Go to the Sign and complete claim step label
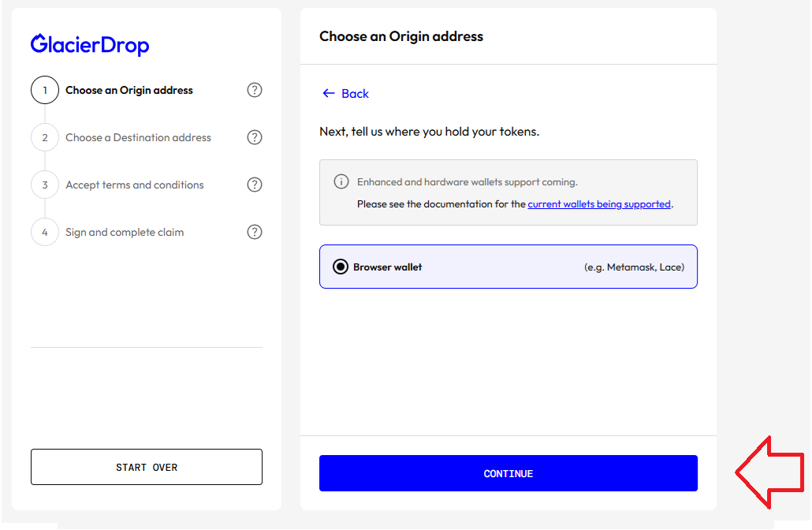The width and height of the screenshot is (812, 530). tap(125, 232)
